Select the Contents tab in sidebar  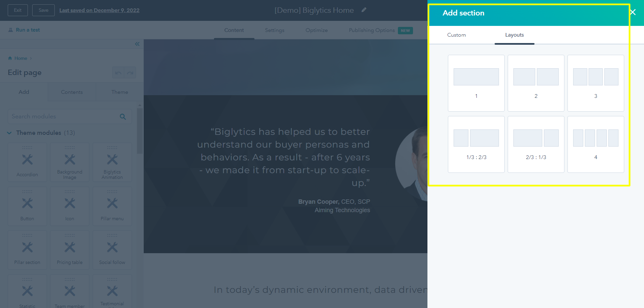tap(72, 92)
